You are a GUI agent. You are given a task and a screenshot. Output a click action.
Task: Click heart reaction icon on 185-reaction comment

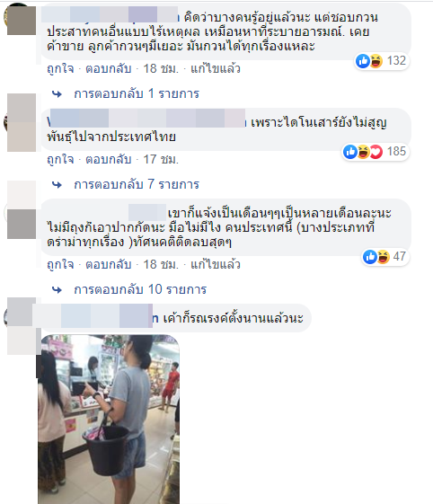click(376, 152)
